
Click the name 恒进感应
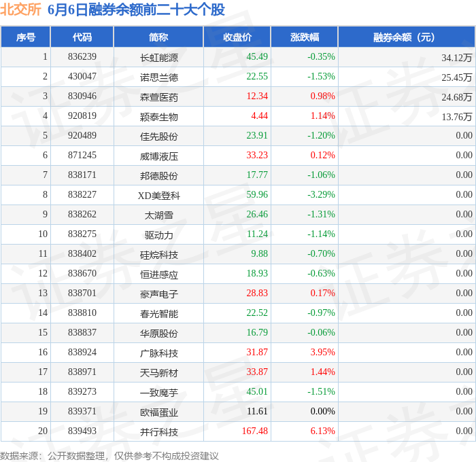pos(158,274)
